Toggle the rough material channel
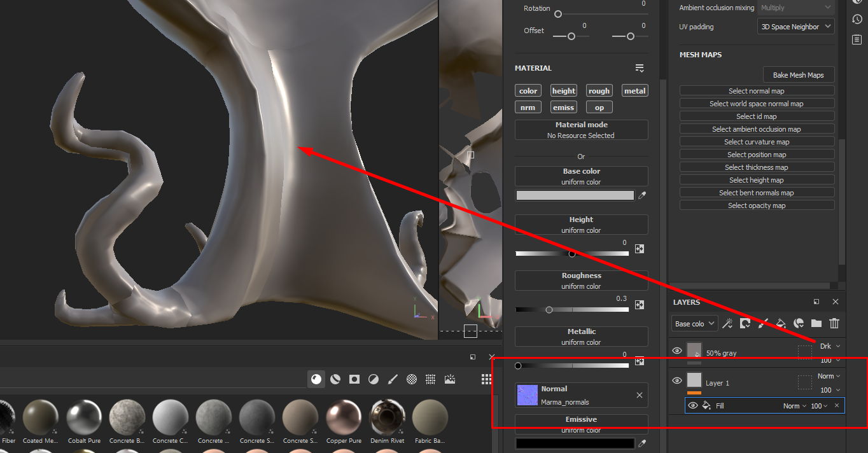868x453 pixels. (x=599, y=91)
